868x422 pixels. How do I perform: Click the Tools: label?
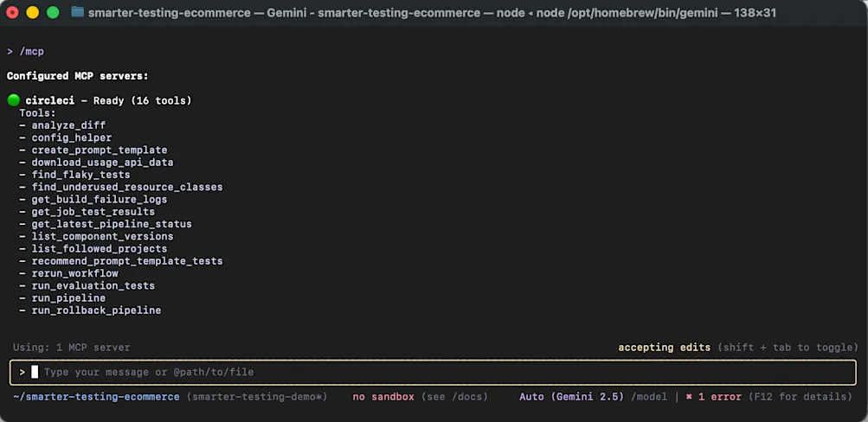pos(37,113)
